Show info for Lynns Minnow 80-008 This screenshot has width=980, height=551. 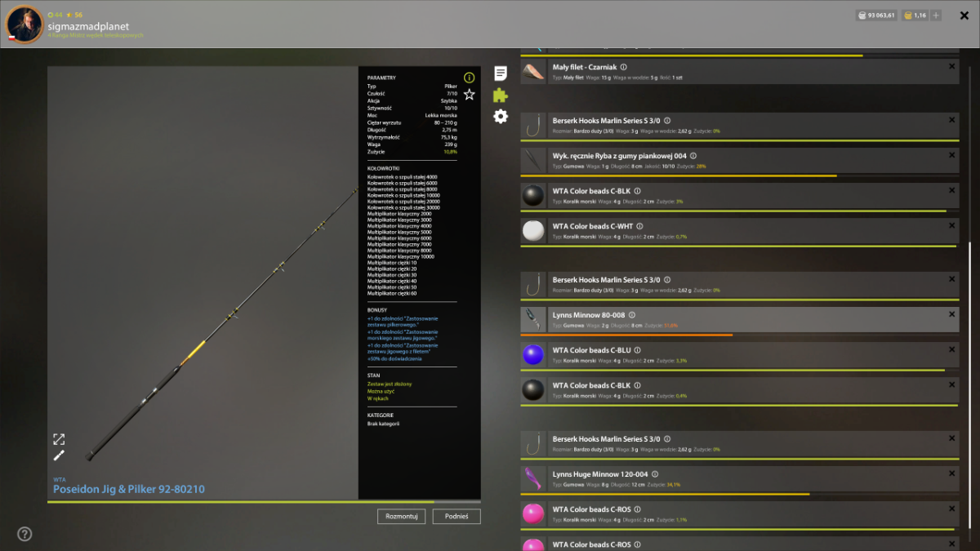click(x=631, y=314)
